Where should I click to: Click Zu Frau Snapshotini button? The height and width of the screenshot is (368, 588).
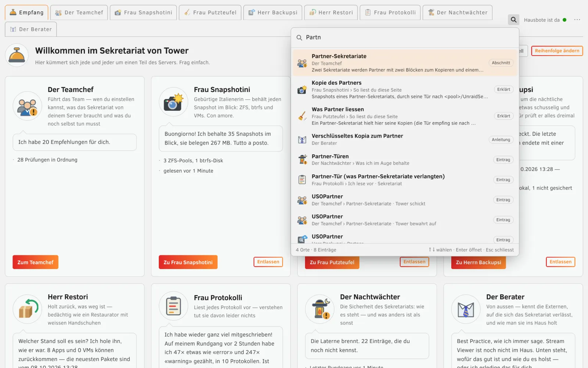[x=188, y=262]
